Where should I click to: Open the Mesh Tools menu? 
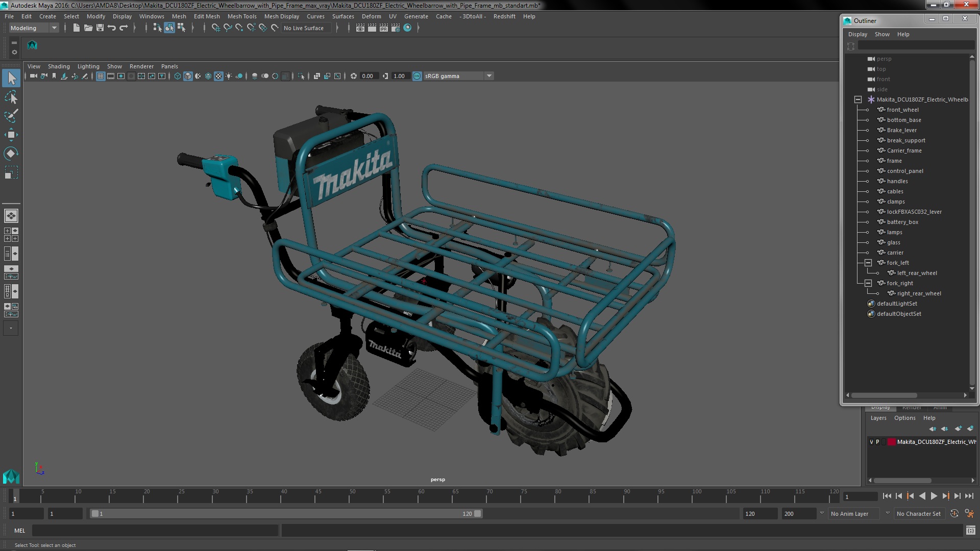tap(242, 16)
